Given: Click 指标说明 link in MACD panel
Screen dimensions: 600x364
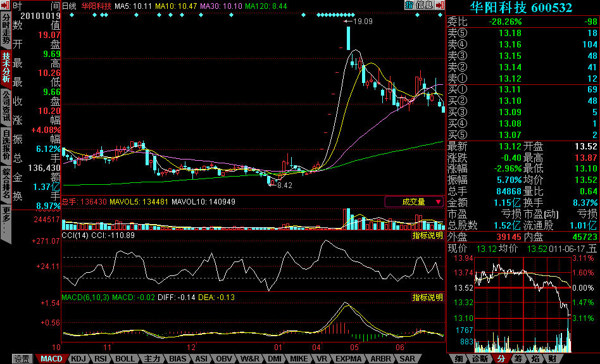Looking at the screenshot, I should pyautogui.click(x=428, y=298).
